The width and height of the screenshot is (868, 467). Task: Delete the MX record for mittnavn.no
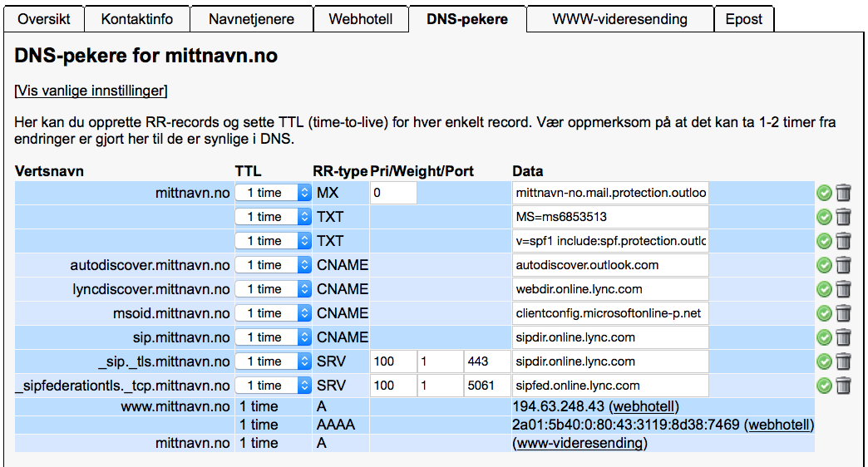(x=843, y=193)
